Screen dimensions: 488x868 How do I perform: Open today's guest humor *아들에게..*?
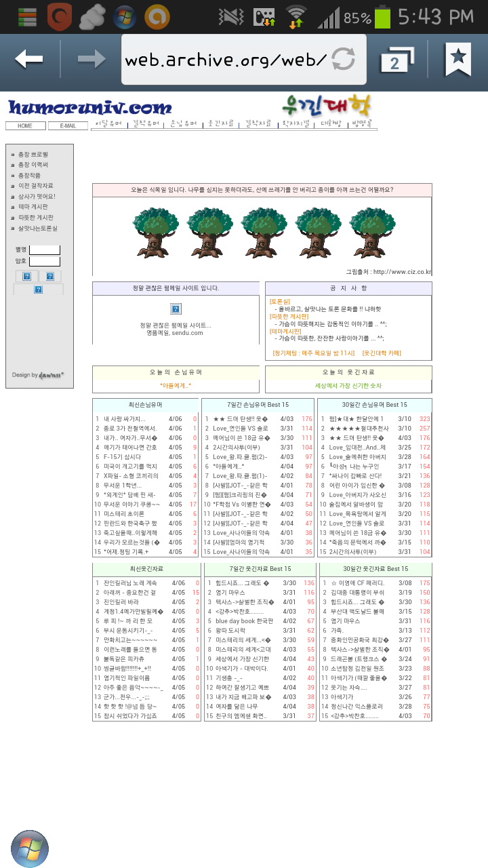pyautogui.click(x=176, y=386)
